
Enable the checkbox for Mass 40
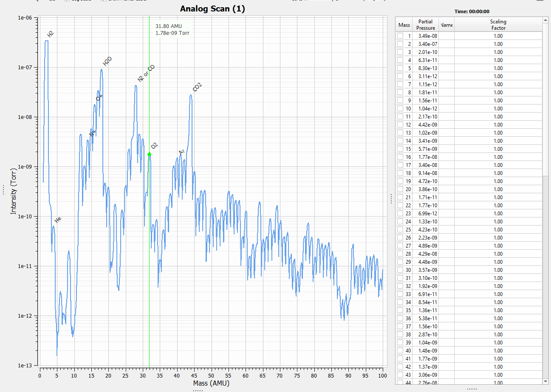(x=400, y=351)
